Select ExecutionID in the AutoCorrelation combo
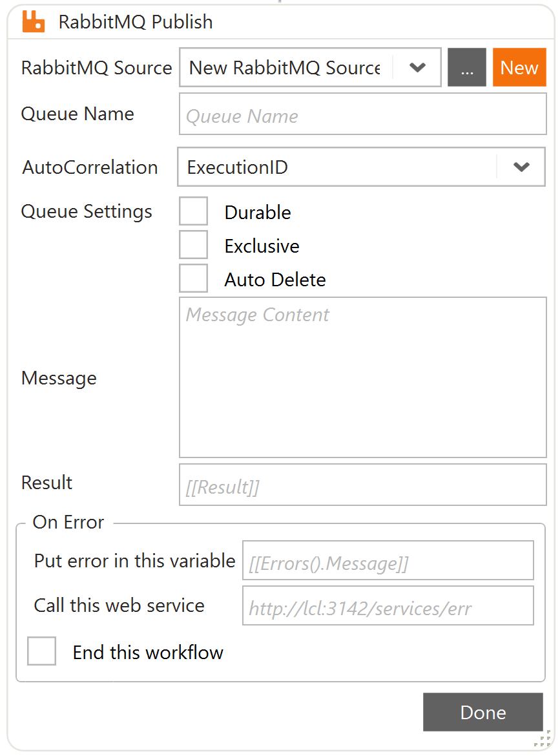Image resolution: width=560 pixels, height=756 pixels. [258, 167]
